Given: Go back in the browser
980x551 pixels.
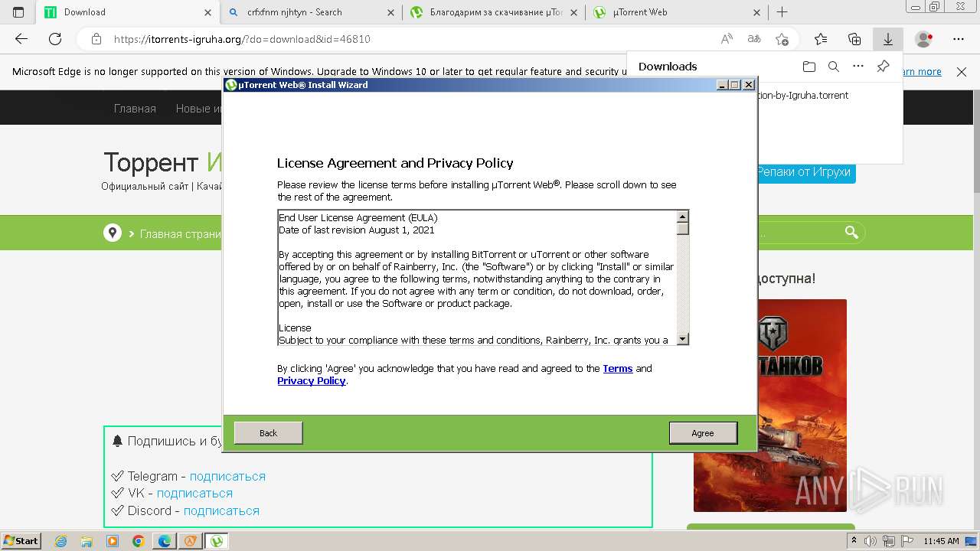Looking at the screenshot, I should pyautogui.click(x=21, y=39).
